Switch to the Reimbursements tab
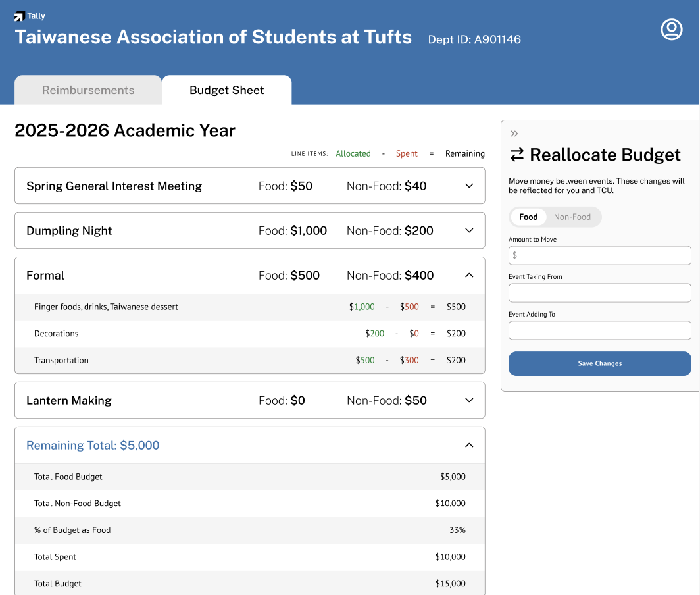The width and height of the screenshot is (700, 595). [88, 90]
